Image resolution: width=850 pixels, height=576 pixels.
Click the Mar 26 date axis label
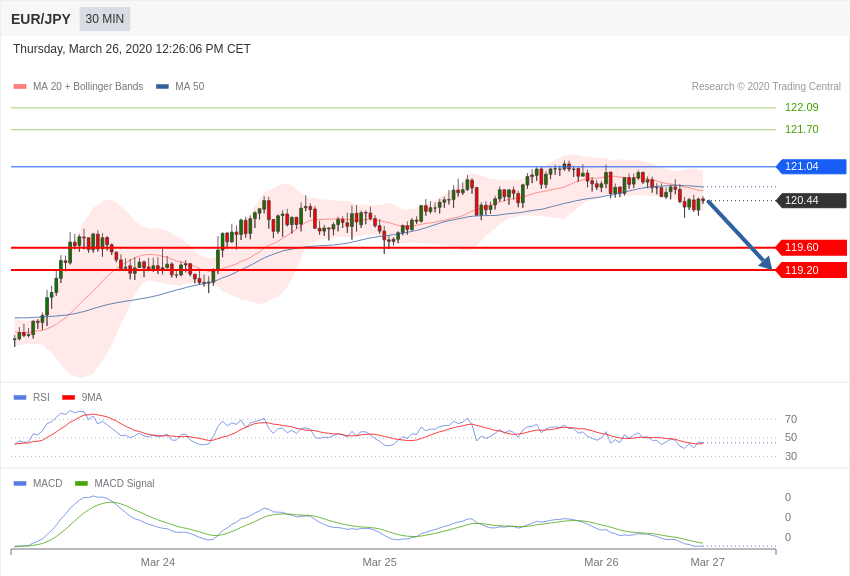(601, 562)
